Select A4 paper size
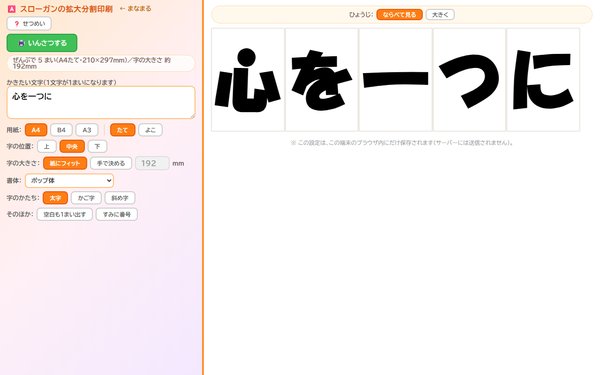The image size is (600, 375). click(x=36, y=130)
